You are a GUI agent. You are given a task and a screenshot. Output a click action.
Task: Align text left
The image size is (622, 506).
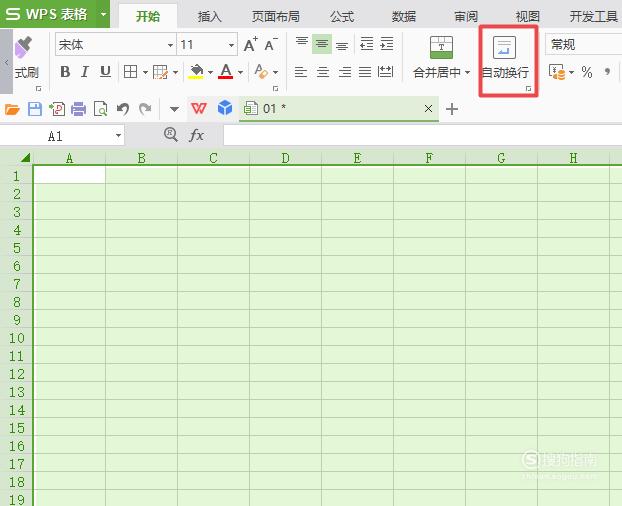click(301, 72)
